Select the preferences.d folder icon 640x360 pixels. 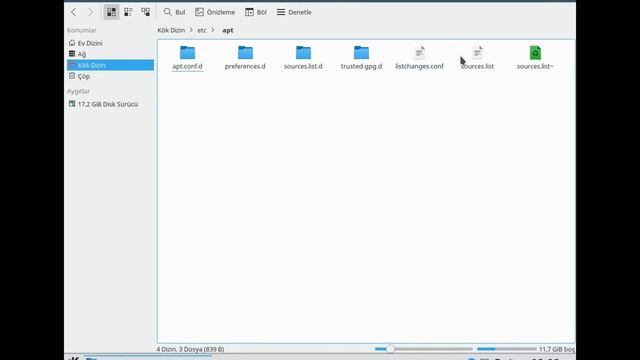245,53
